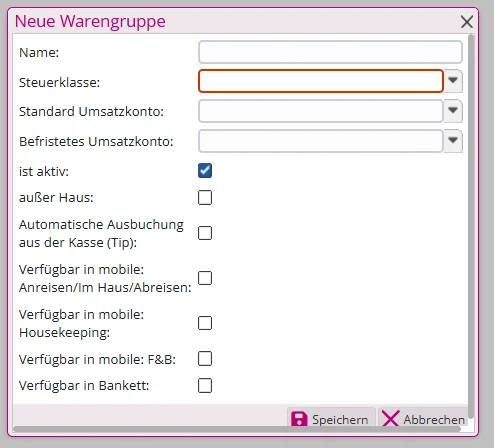Click the 'Befristetes Umsatzkonto:' label
This screenshot has height=448, width=494.
pyautogui.click(x=96, y=141)
